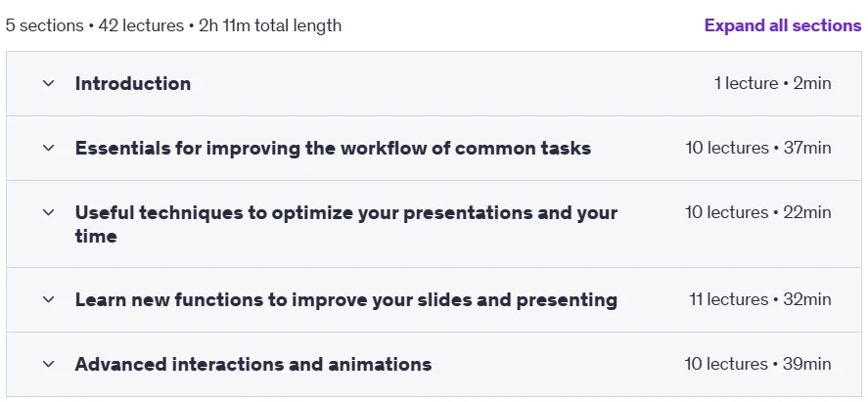Viewport: 868px width, 402px height.
Task: Expand chevron for Essentials for improving workflow
Action: tap(49, 149)
